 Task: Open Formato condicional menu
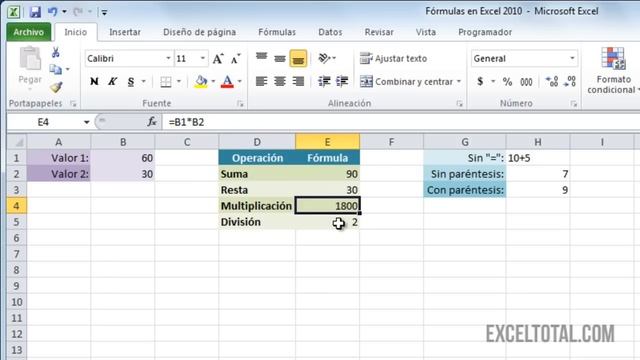point(613,70)
